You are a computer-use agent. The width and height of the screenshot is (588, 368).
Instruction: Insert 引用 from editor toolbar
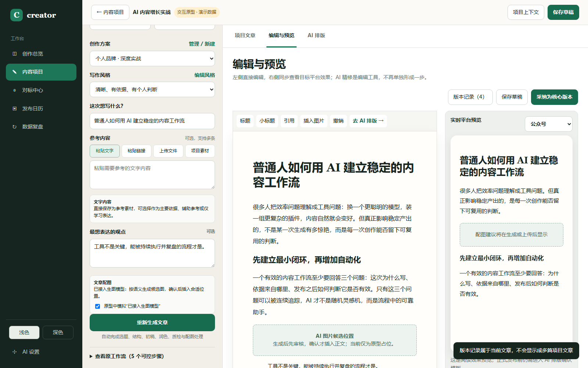pyautogui.click(x=289, y=121)
